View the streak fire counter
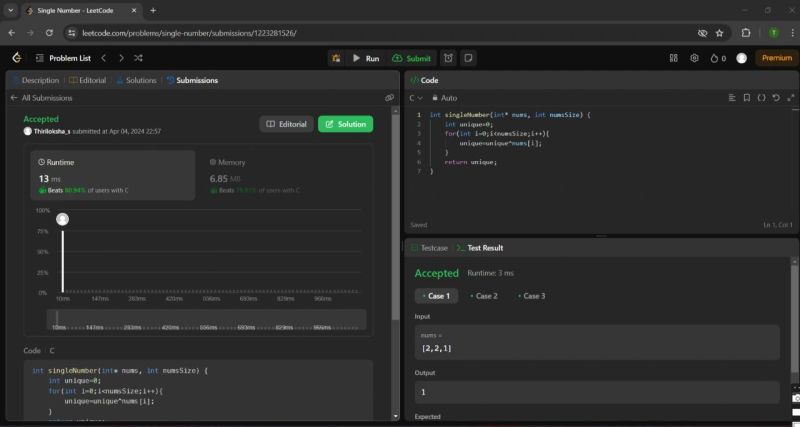800x427 pixels. tap(718, 58)
